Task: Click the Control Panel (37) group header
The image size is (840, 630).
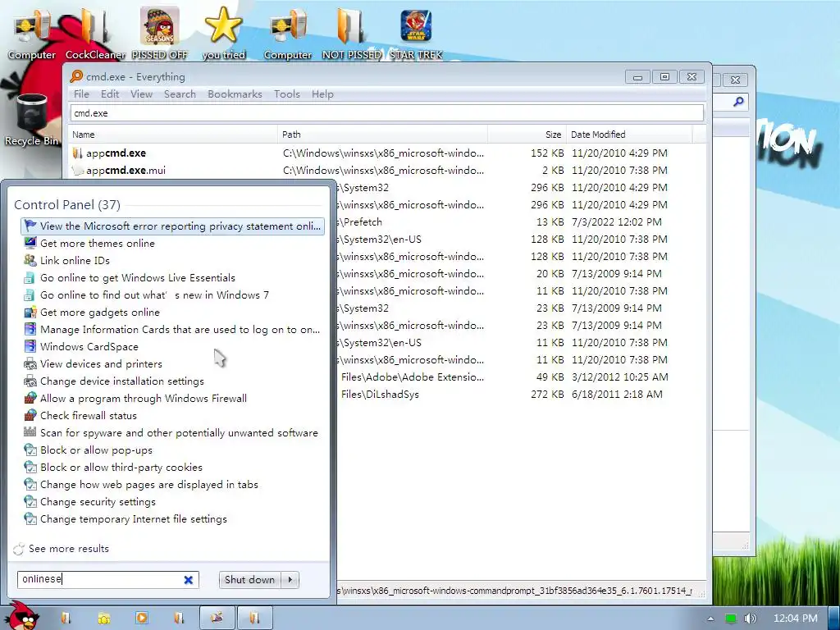Action: point(67,204)
